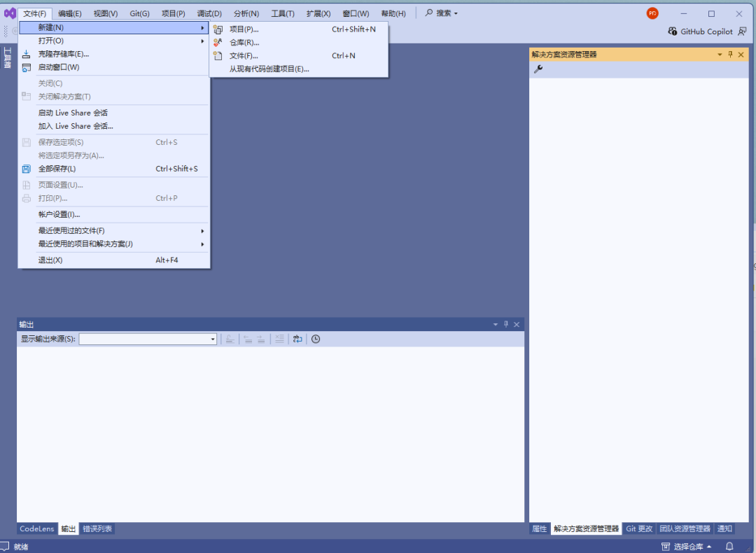Click the clock timestamp icon in the Output toolbar
The image size is (756, 553).
pos(315,339)
